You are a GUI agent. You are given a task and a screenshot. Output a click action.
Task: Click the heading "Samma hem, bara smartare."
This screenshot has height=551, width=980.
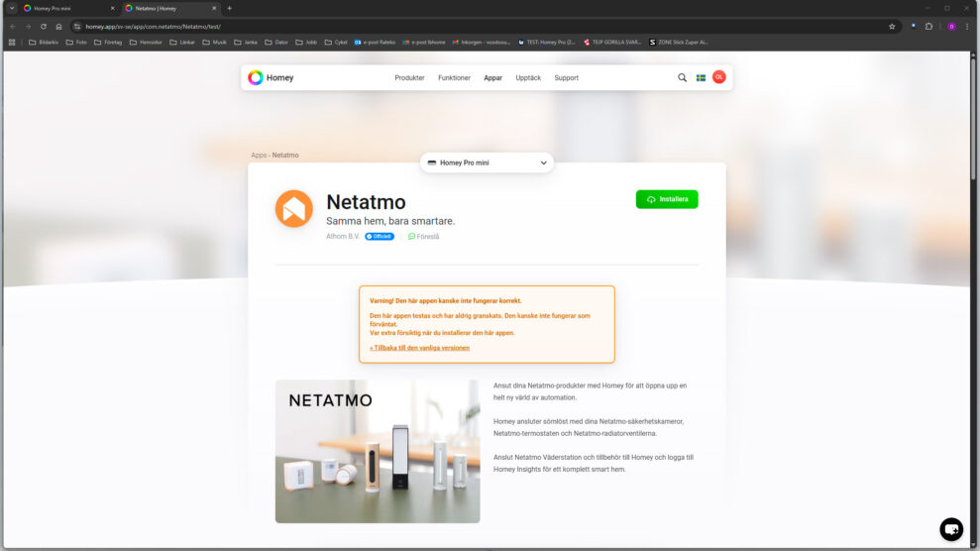(x=390, y=221)
